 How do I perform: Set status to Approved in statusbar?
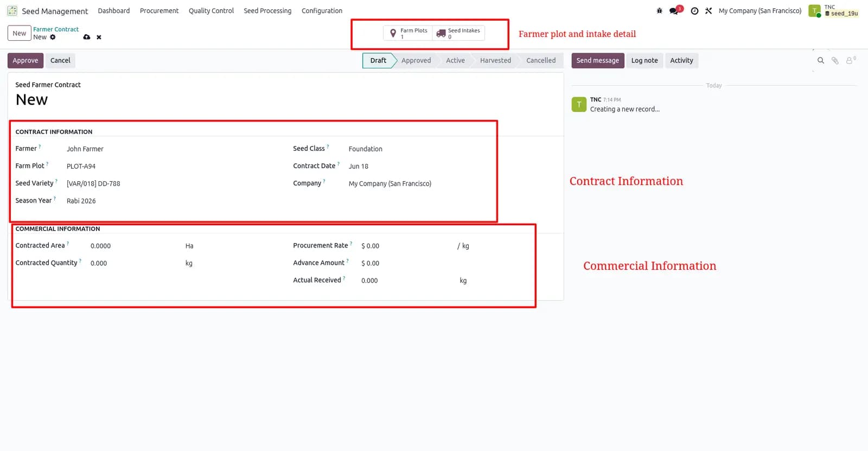click(416, 61)
